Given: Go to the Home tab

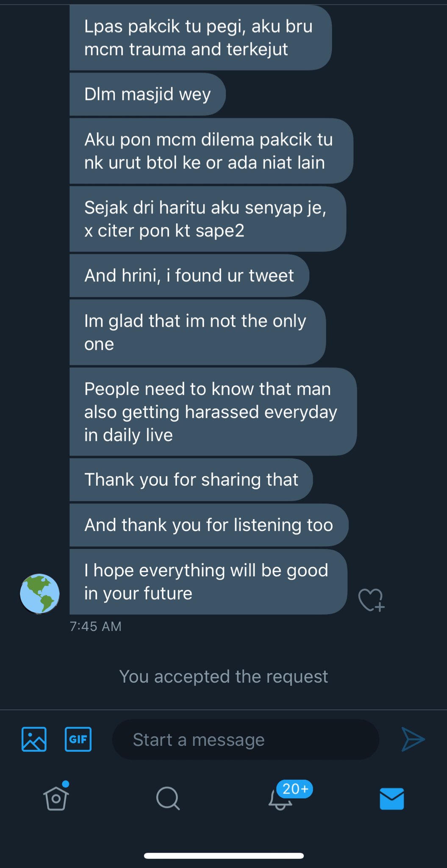Looking at the screenshot, I should (56, 798).
